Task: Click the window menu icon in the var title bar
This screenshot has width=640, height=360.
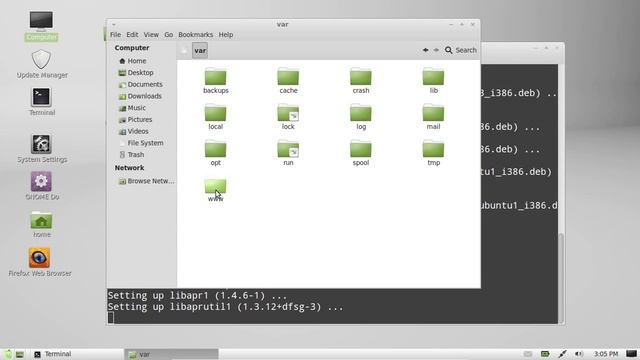Action: click(114, 25)
